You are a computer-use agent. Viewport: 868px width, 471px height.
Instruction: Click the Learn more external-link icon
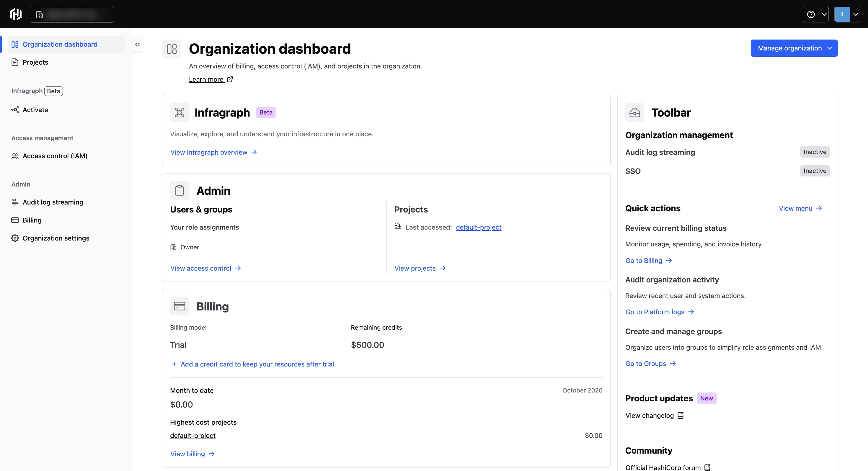click(230, 79)
